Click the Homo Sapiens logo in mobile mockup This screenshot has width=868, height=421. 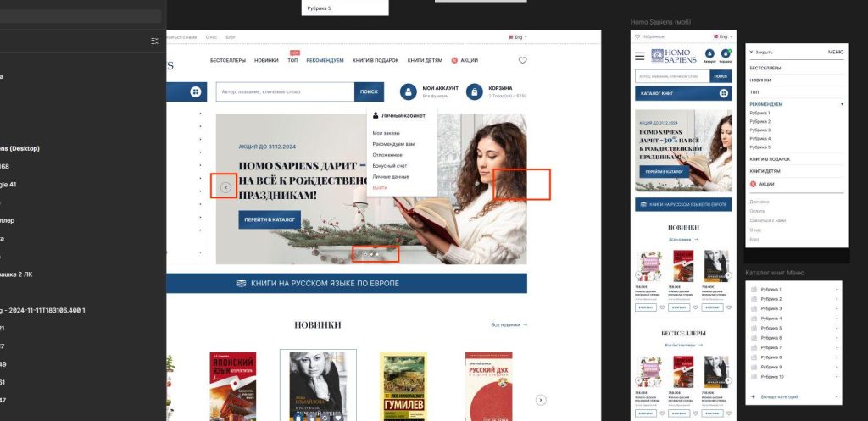[674, 56]
